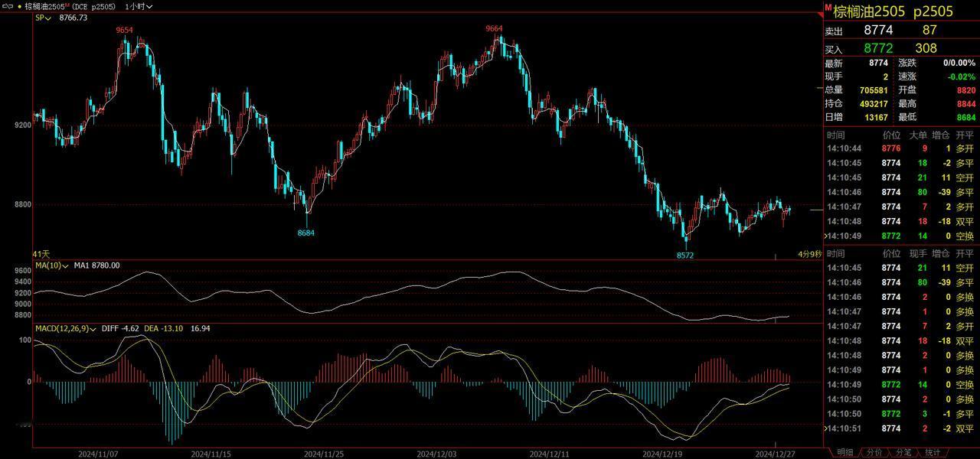Click the 2024/12/03 date on time axis
The height and width of the screenshot is (459, 980).
point(436,453)
